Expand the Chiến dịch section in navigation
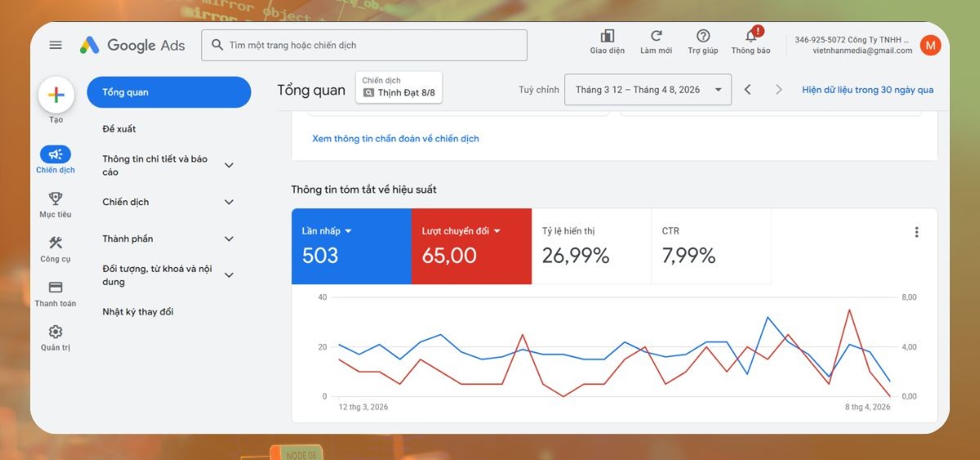Screen dimensions: 980x460 point(229,202)
